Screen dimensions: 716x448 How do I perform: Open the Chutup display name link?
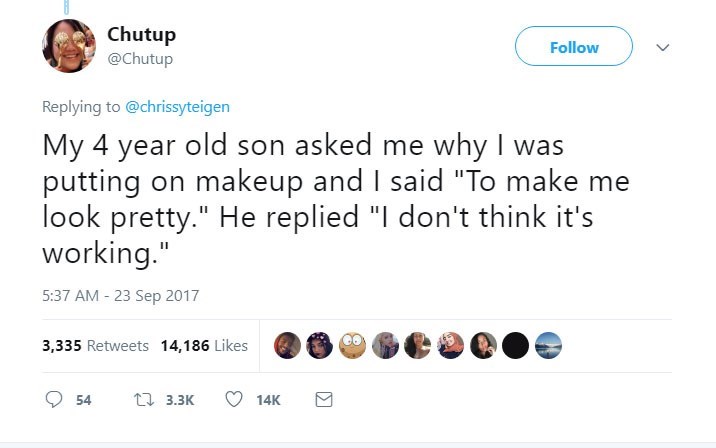pyautogui.click(x=141, y=35)
